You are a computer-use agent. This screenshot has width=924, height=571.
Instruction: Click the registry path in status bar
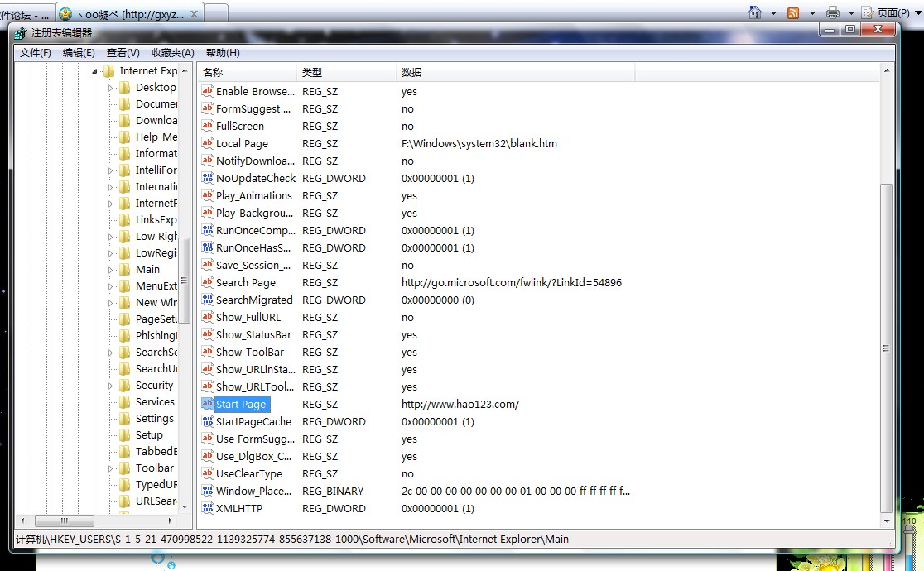(292, 540)
